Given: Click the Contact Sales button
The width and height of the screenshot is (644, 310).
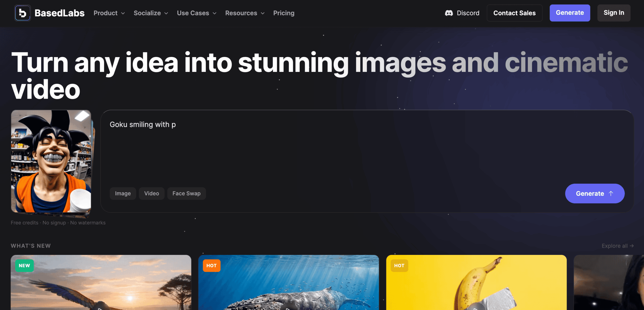Looking at the screenshot, I should tap(514, 13).
